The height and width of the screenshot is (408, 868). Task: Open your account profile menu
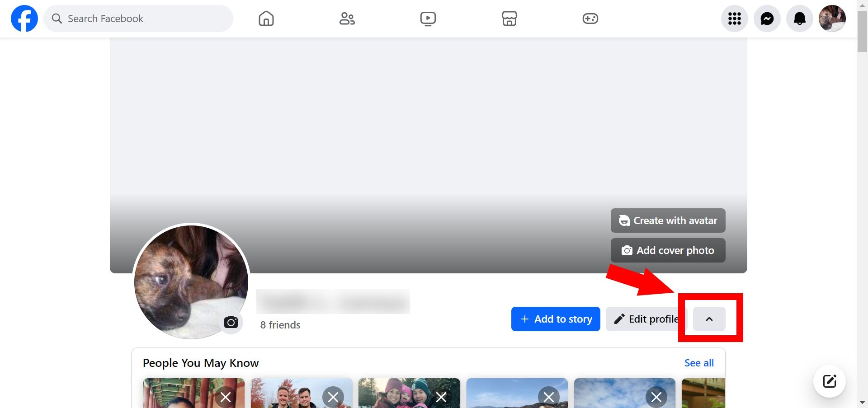coord(832,19)
